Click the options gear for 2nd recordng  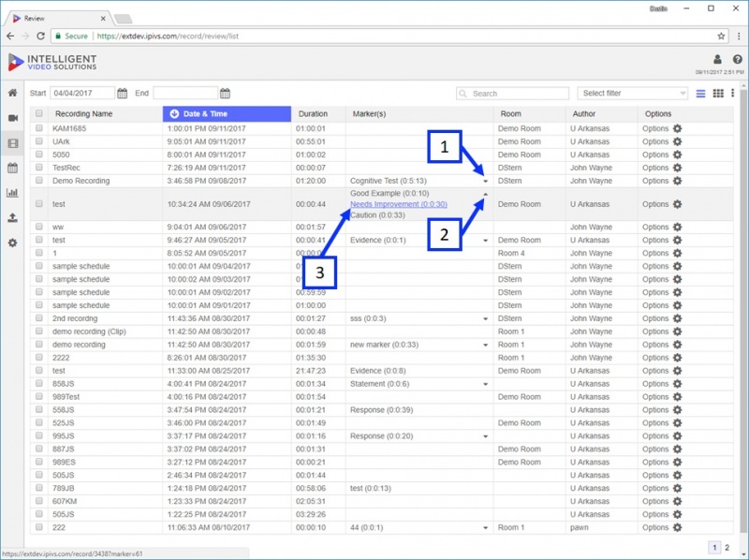tap(677, 318)
